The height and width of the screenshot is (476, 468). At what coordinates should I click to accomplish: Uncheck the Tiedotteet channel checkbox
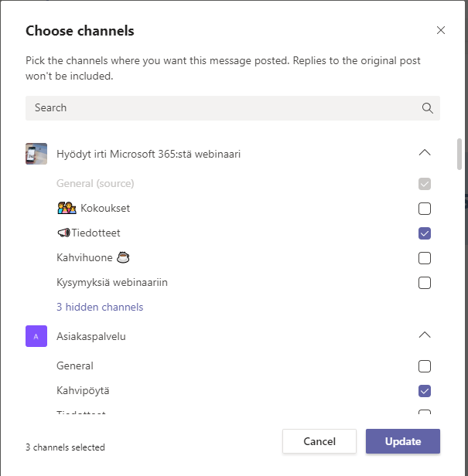coord(424,233)
